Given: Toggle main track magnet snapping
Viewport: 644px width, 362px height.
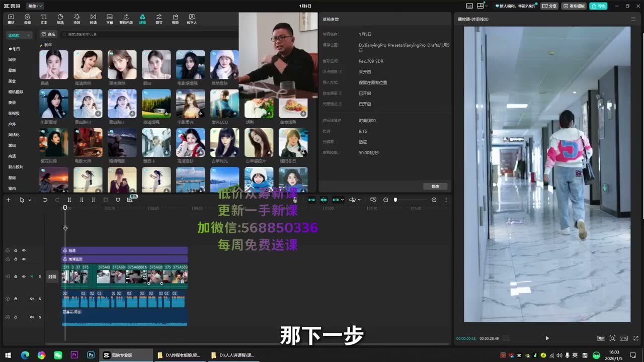Looking at the screenshot, I should coord(311,200).
